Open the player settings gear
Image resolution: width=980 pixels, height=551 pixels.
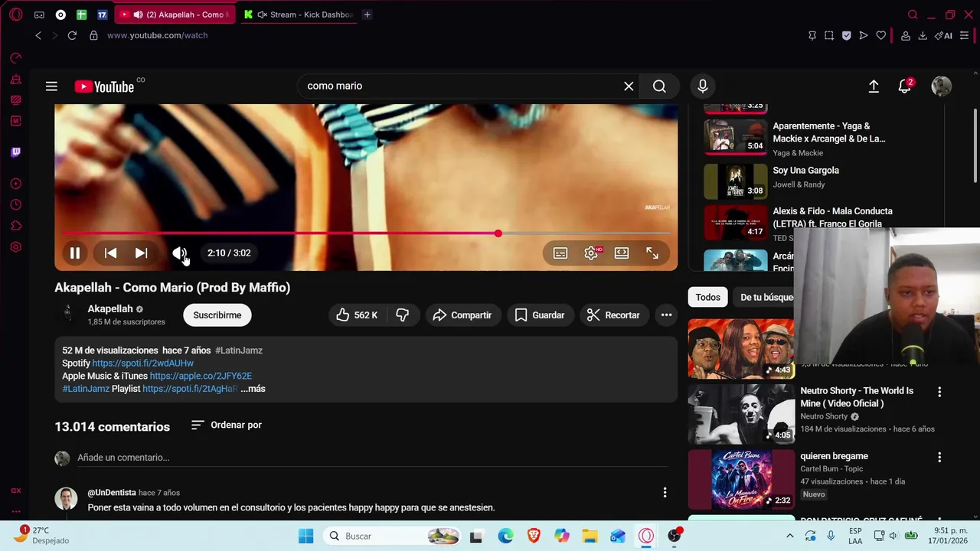(591, 253)
